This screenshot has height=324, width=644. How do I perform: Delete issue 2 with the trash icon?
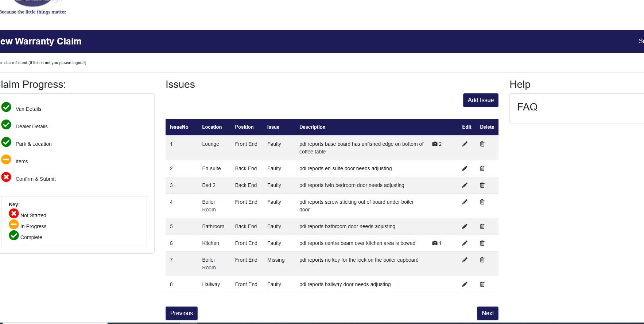click(482, 168)
